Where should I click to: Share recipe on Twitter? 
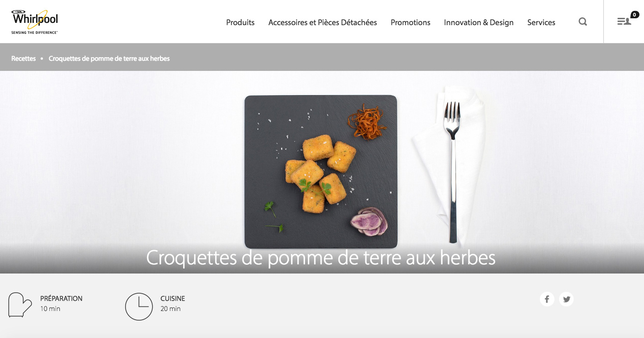tap(566, 299)
